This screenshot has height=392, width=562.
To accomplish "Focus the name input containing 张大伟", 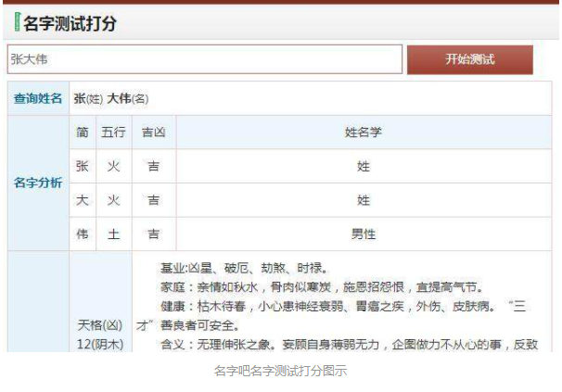I will click(x=204, y=59).
